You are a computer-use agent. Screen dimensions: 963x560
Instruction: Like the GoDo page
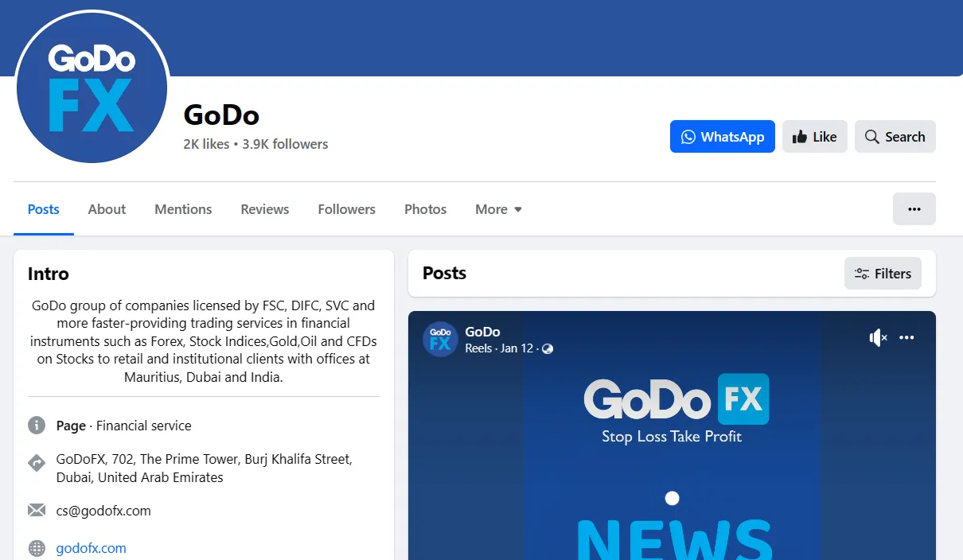(x=814, y=137)
